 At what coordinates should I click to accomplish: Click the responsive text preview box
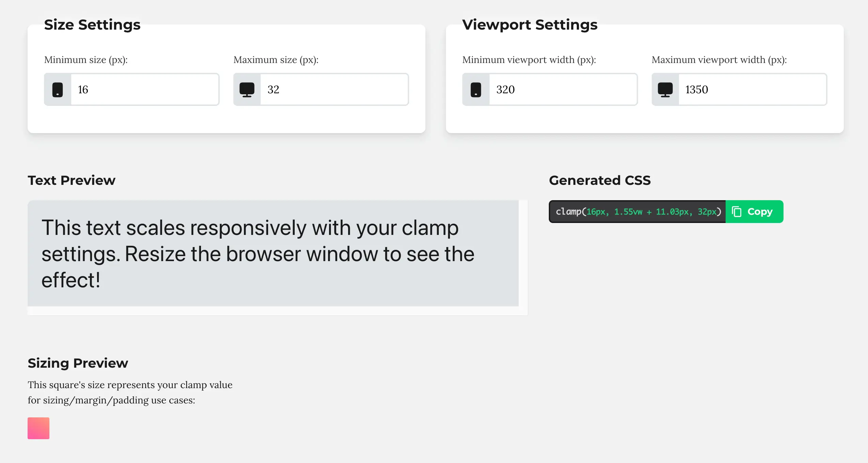(x=273, y=253)
